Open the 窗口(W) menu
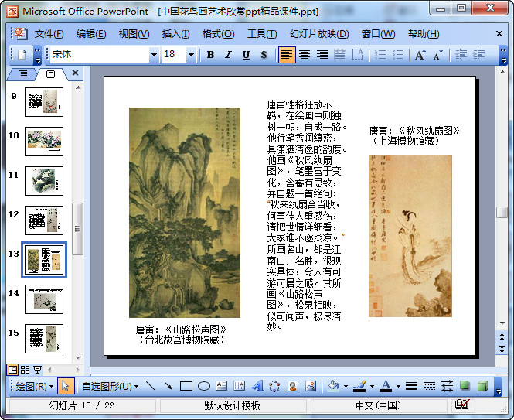Viewport: 514px width, 420px height. [x=378, y=34]
